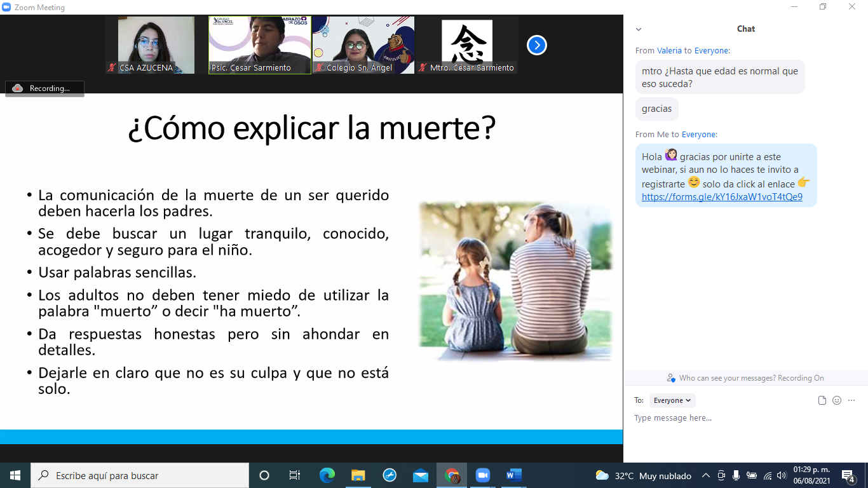Open File Explorer from the taskbar
Image resolution: width=868 pixels, height=488 pixels.
[x=358, y=475]
